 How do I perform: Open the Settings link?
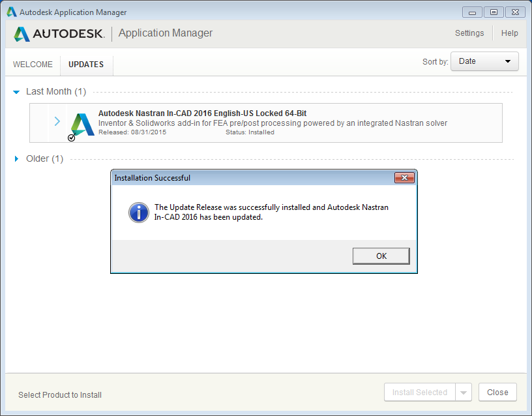[x=469, y=33]
